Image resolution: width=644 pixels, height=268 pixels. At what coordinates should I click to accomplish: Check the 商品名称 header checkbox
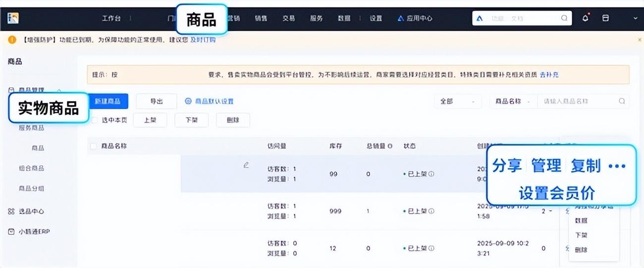click(93, 146)
